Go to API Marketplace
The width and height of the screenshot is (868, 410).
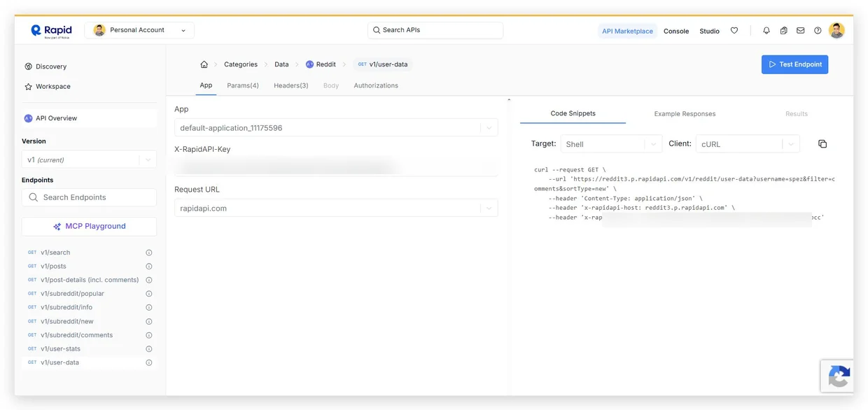[x=627, y=31]
